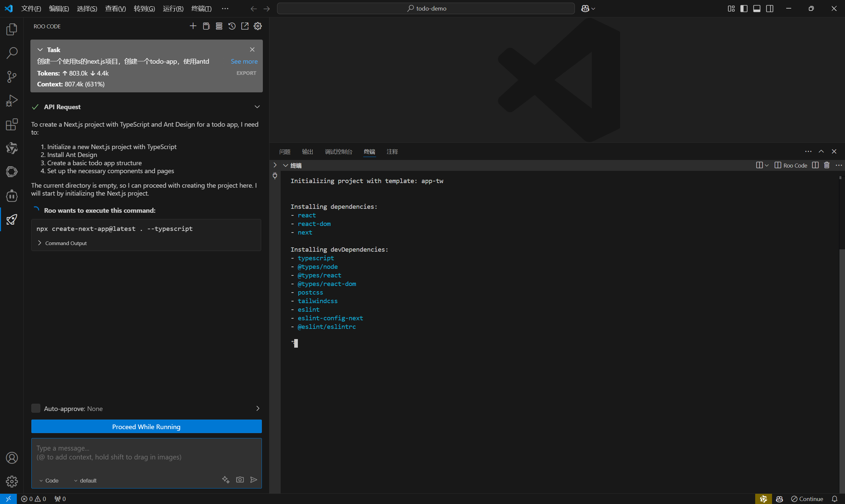Image resolution: width=845 pixels, height=504 pixels.
Task: Start a new Roo Code task
Action: 193,26
